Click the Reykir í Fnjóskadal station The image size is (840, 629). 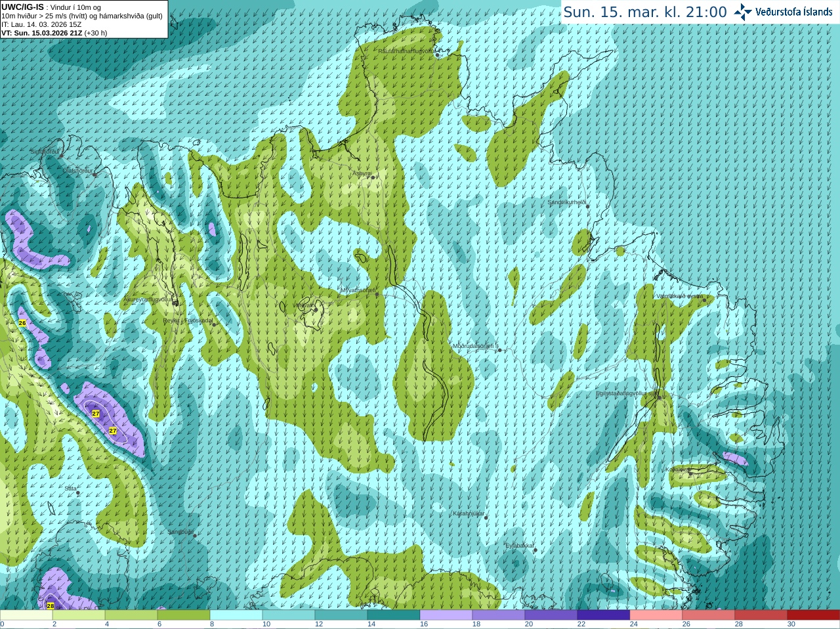(214, 324)
